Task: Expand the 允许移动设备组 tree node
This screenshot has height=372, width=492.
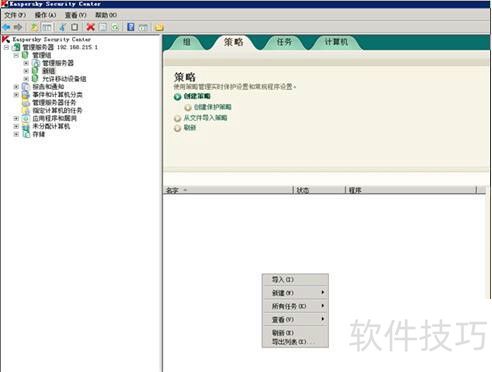Action: click(26, 79)
